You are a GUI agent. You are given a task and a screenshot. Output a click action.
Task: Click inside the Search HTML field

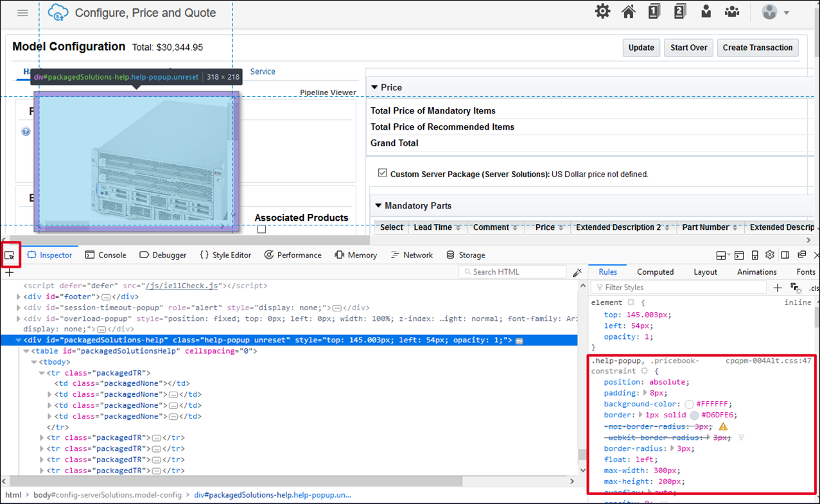tap(512, 271)
